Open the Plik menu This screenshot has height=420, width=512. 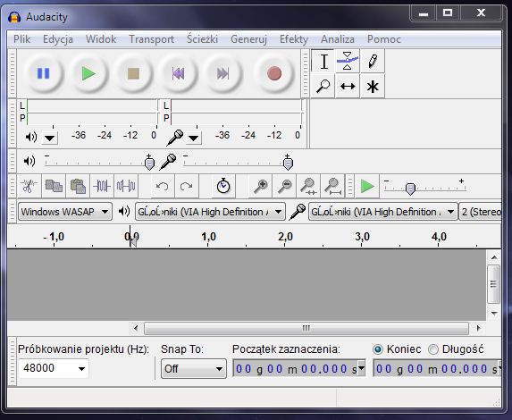21,39
